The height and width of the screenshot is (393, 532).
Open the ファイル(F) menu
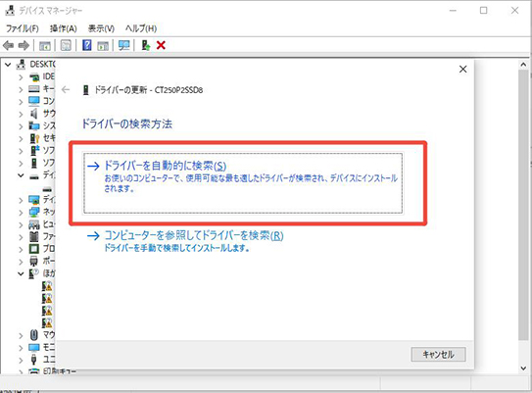point(23,28)
